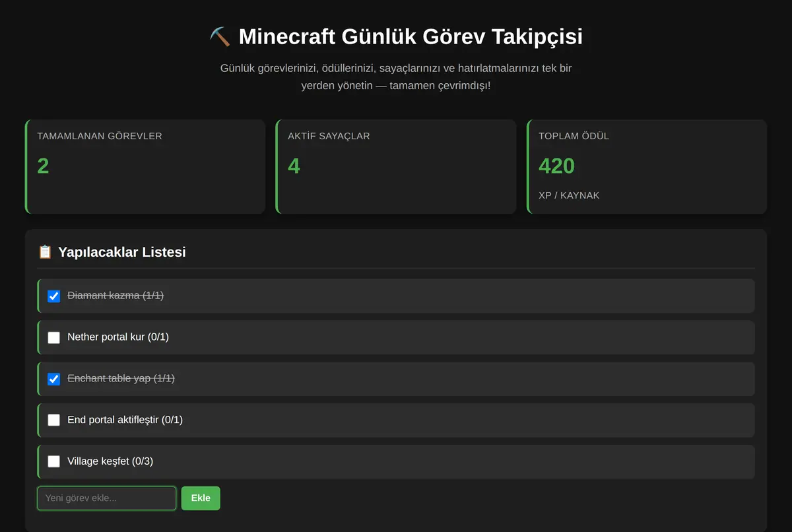The height and width of the screenshot is (532, 792).
Task: Click the text 'End portal aktifleştir (0/1)'
Action: click(125, 420)
